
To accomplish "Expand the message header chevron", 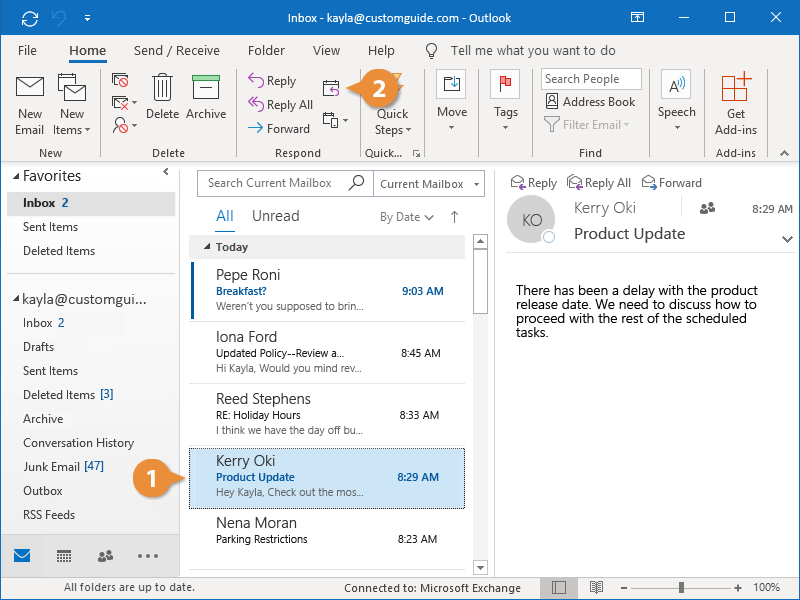I will coord(787,239).
